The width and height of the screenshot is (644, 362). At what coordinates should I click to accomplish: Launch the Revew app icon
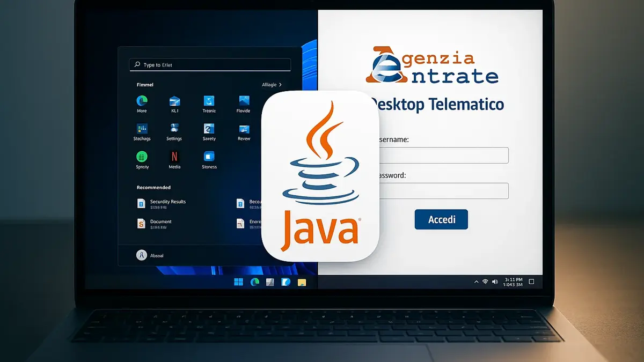pos(244,129)
